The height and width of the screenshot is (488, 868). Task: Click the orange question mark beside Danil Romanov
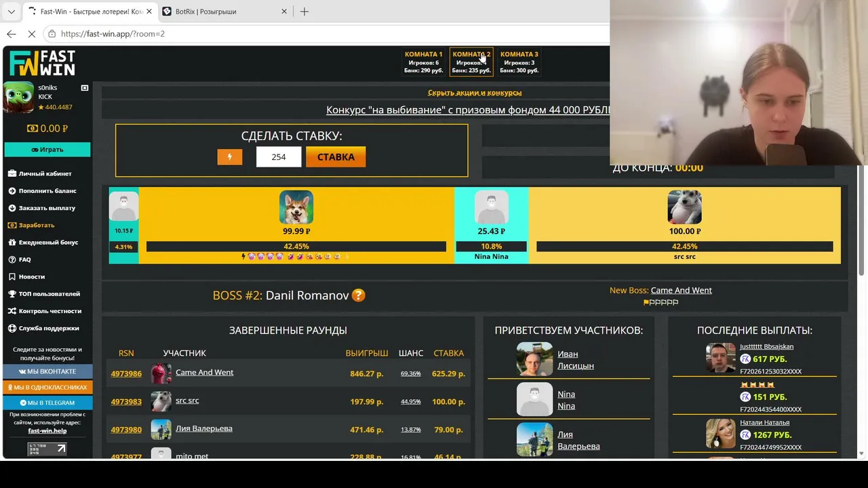(x=359, y=296)
